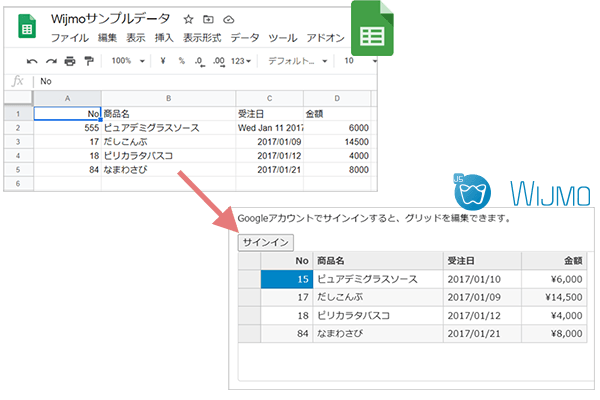Click row header of grid row 84

pos(249,333)
